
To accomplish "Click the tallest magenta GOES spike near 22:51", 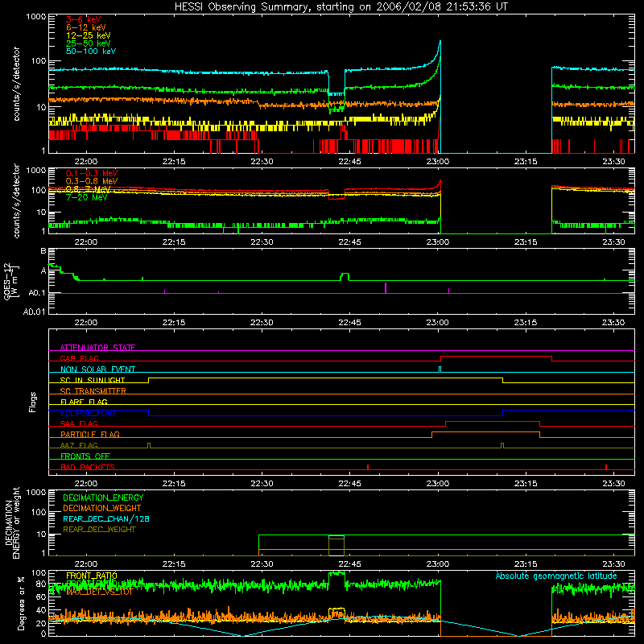I will pyautogui.click(x=386, y=287).
